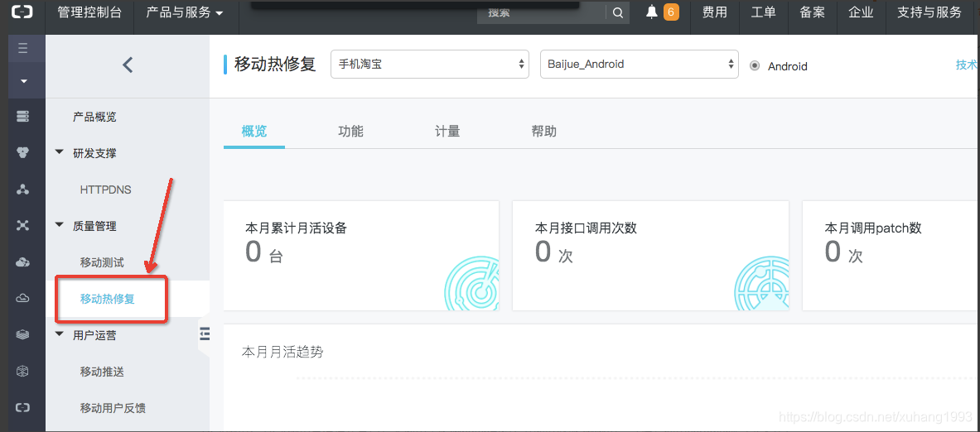This screenshot has height=432, width=980.
Task: Switch to the 帮助 tab
Action: [x=543, y=131]
